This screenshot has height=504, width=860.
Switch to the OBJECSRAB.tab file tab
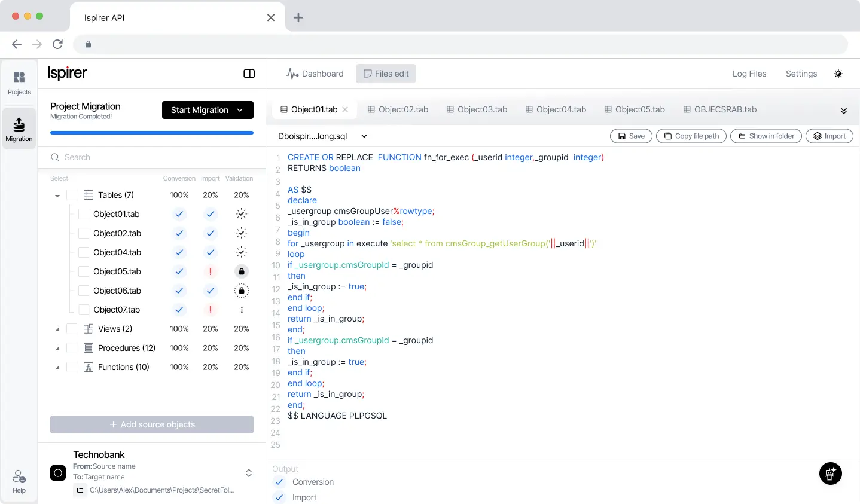pyautogui.click(x=720, y=109)
